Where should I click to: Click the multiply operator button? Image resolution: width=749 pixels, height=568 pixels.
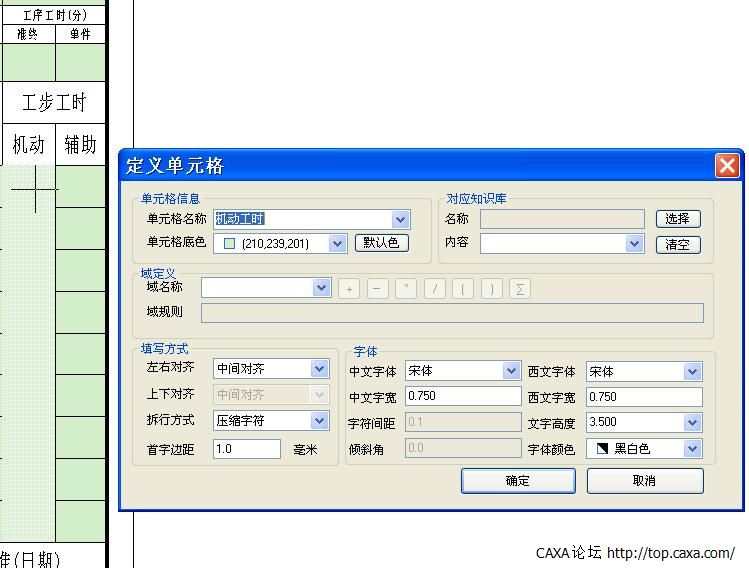pos(406,289)
